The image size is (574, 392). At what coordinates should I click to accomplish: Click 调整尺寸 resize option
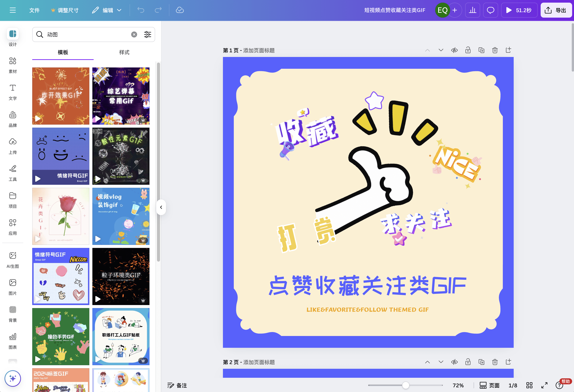(65, 10)
